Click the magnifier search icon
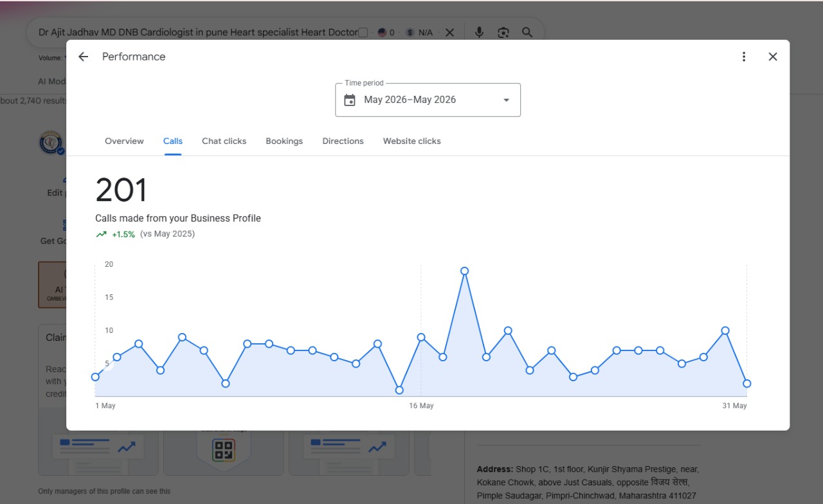The width and height of the screenshot is (823, 504). click(527, 32)
